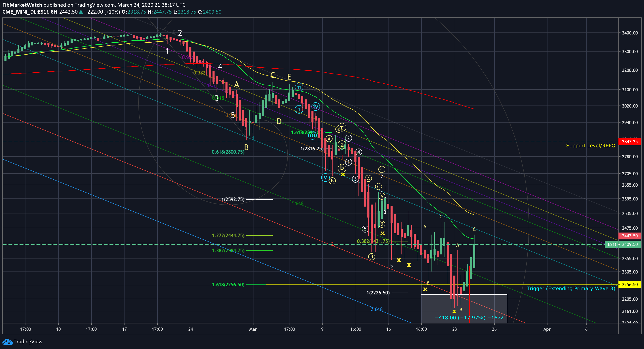Click the white wave label '2' near top
This screenshot has height=349, width=644.
(x=180, y=33)
